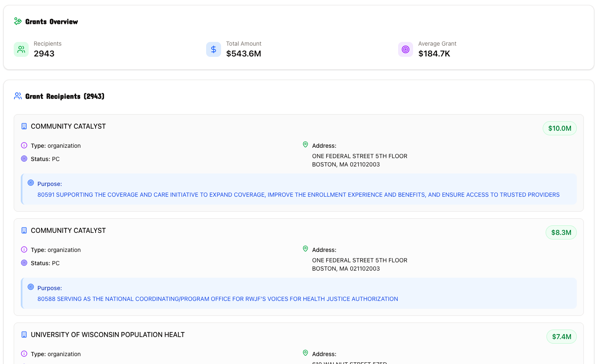The height and width of the screenshot is (364, 598).
Task: Click ONE FEDERAL STREET address in $10.0M card
Action: (x=359, y=156)
